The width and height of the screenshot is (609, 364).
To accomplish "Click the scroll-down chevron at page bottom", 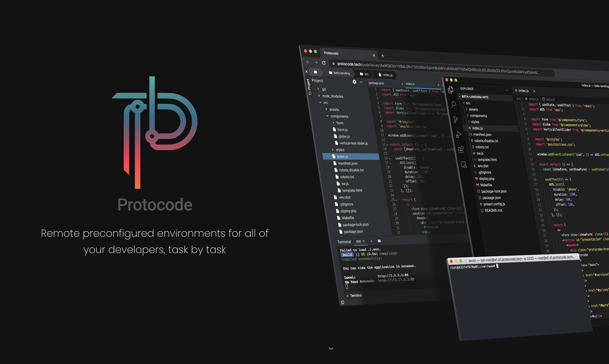I will click(331, 349).
